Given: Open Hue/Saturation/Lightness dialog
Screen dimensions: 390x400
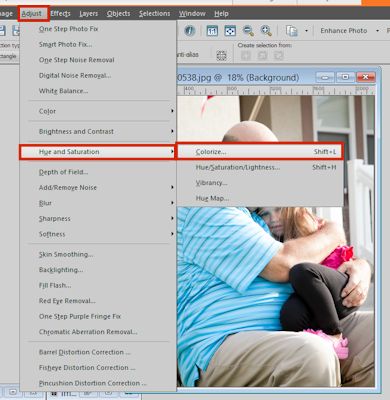Looking at the screenshot, I should pyautogui.click(x=260, y=167).
